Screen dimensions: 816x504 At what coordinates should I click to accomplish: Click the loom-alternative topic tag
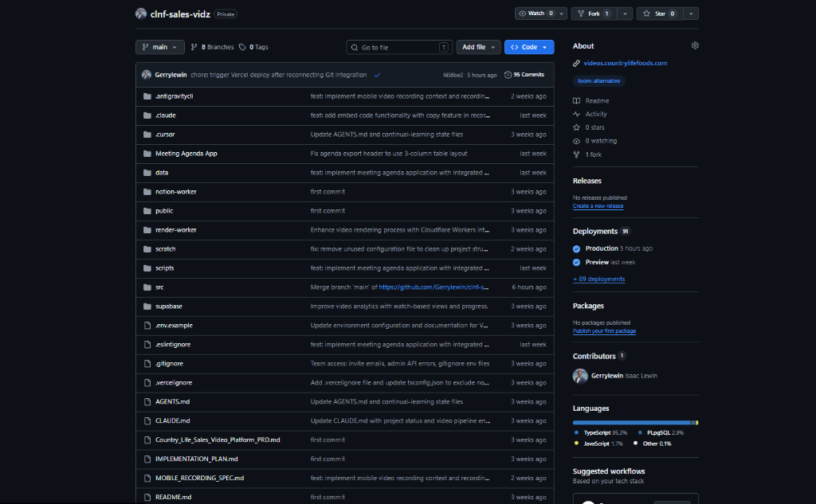pos(598,81)
